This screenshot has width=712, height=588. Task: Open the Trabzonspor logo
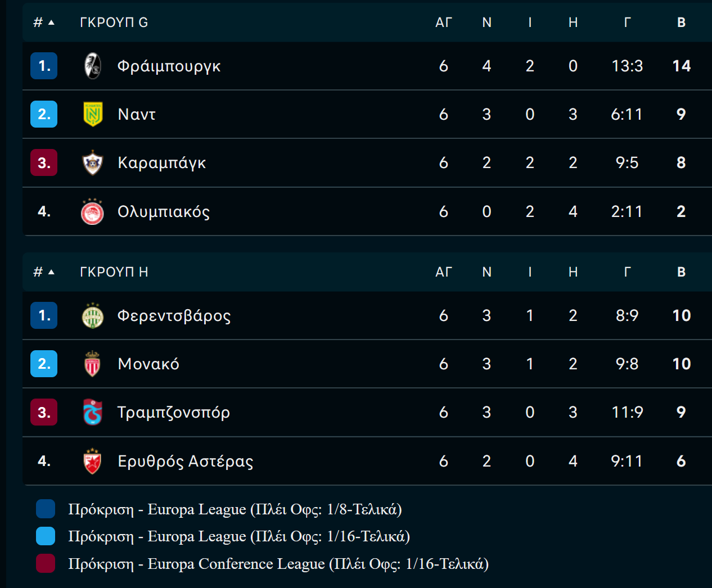click(x=92, y=412)
